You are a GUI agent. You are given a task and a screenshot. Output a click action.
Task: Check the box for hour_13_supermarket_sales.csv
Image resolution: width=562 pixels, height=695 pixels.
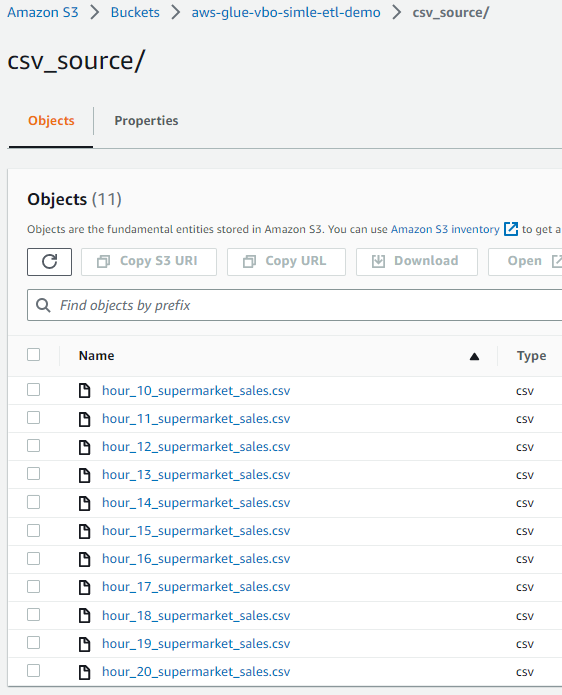pos(34,474)
